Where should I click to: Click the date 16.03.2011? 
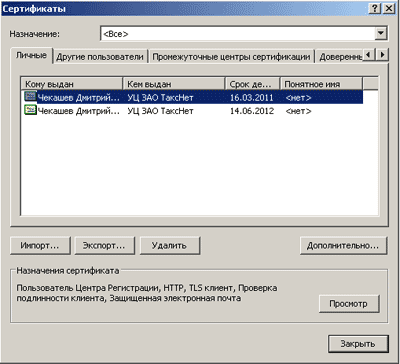point(252,97)
